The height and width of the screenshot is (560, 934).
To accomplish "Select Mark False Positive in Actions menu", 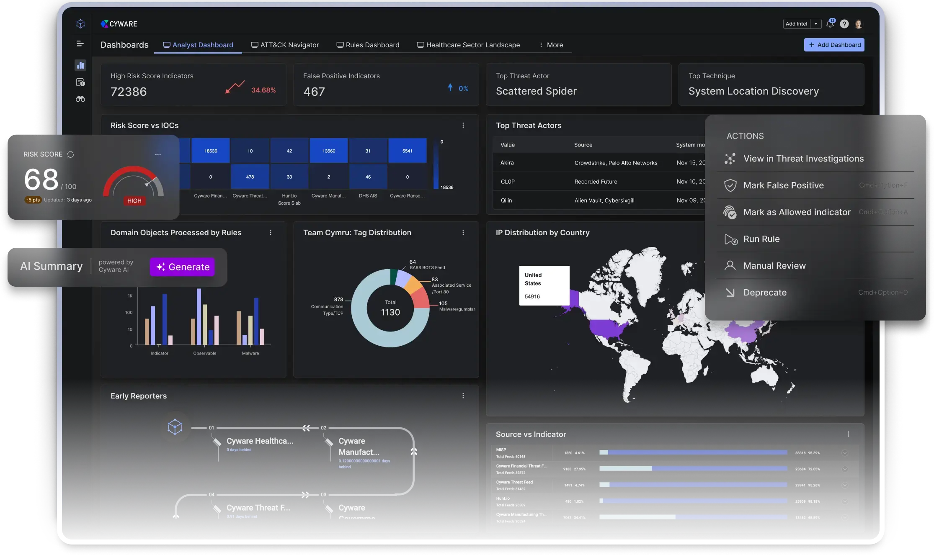I will [x=783, y=185].
